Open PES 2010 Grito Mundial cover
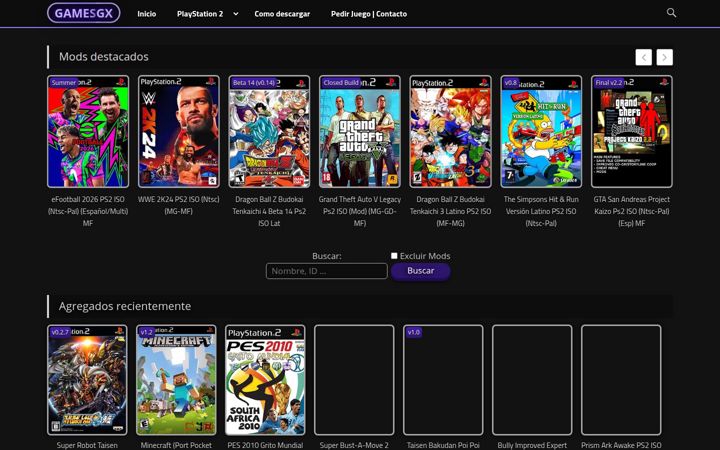The height and width of the screenshot is (450, 720). click(x=265, y=380)
